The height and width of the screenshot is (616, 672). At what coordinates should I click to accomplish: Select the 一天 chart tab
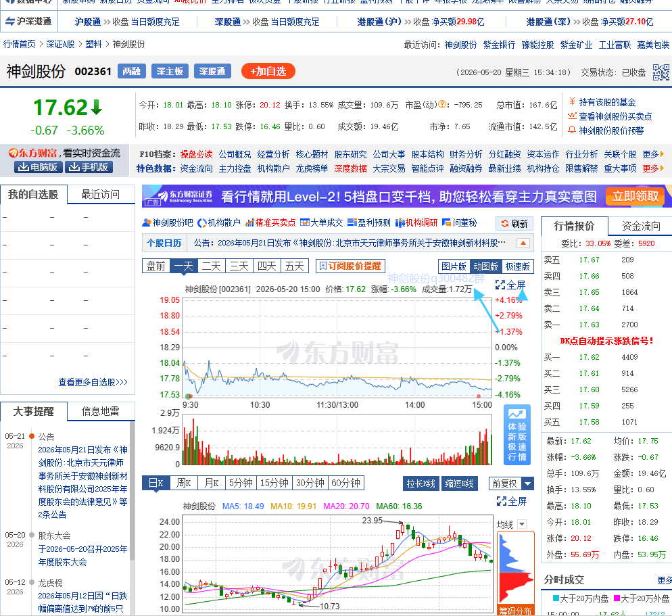pos(184,266)
